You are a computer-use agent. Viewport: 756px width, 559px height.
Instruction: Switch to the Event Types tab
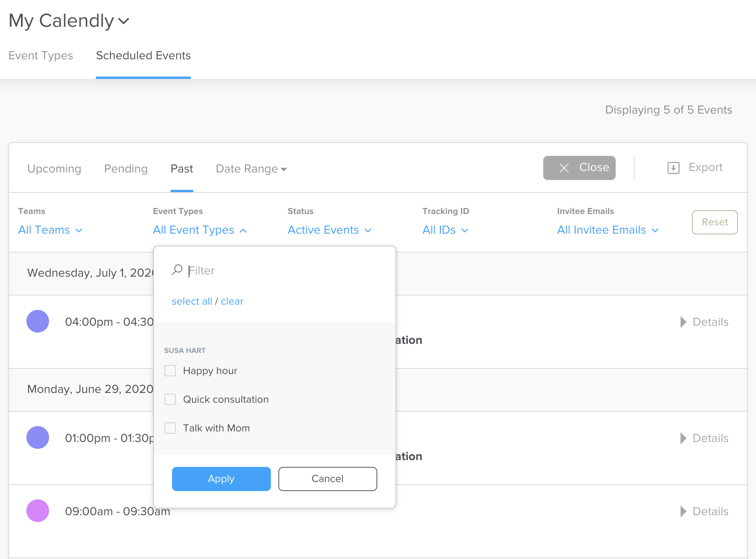click(x=41, y=55)
